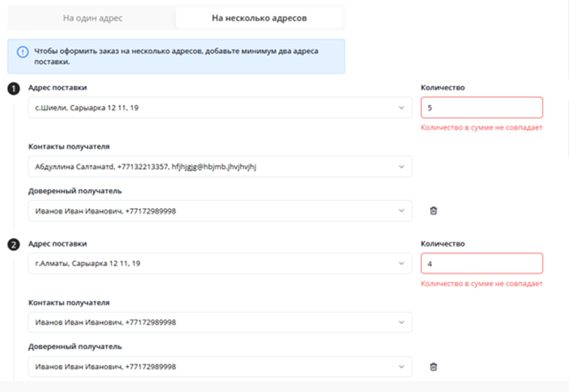The image size is (569, 392).
Task: Click the error message under quantity 5
Action: [x=482, y=128]
